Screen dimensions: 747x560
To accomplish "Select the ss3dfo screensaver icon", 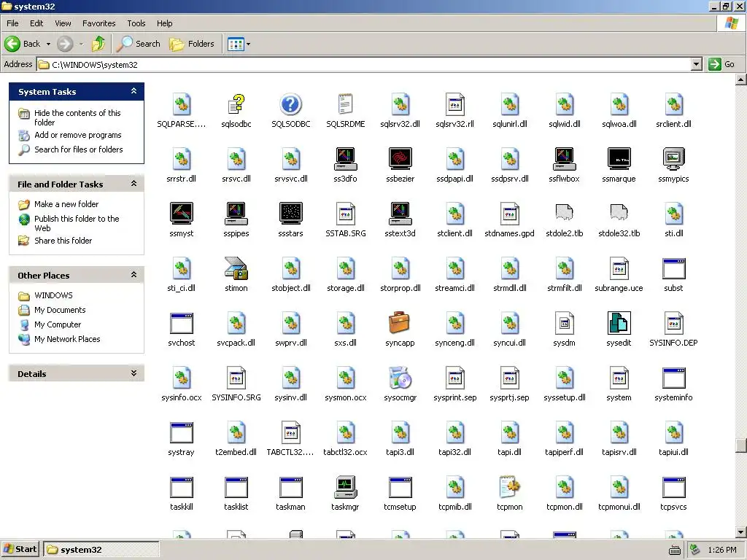I will [345, 158].
